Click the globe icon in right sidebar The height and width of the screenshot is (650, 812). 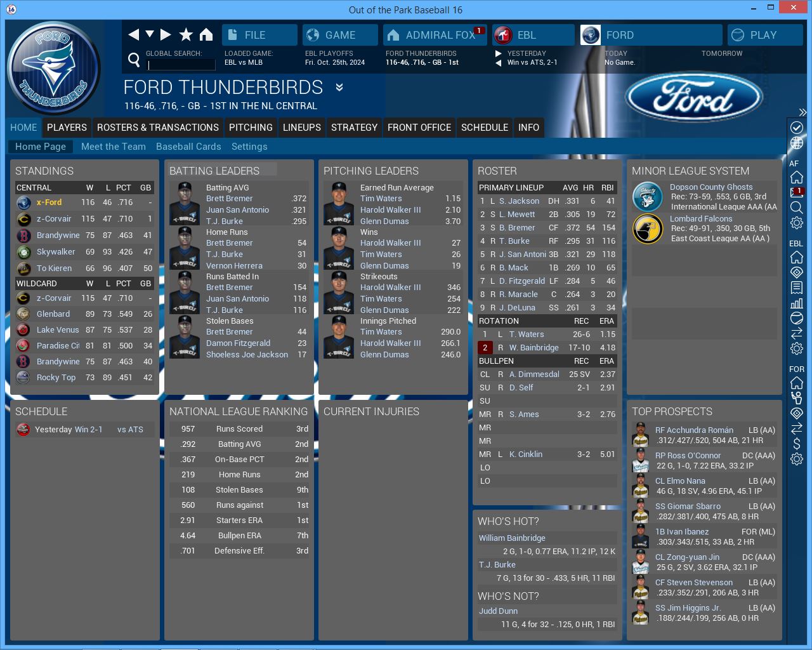click(797, 143)
